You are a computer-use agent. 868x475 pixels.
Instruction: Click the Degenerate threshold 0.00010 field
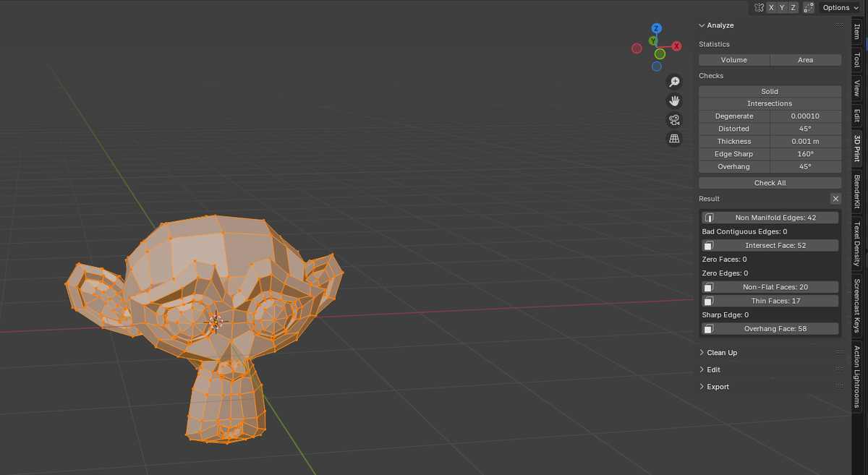point(806,116)
